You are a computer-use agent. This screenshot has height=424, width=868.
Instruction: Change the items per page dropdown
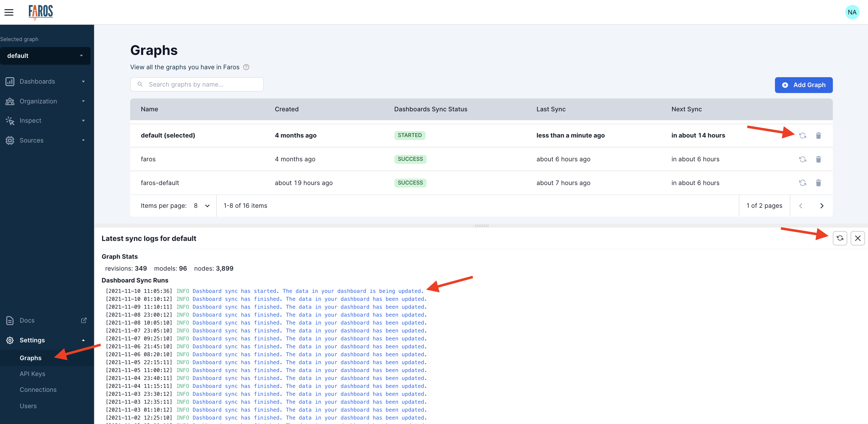[201, 206]
